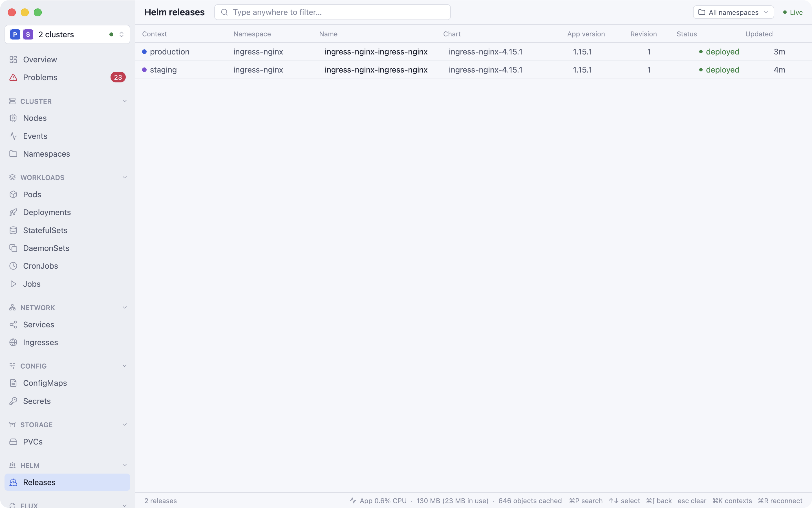Select the Pods cube icon
This screenshot has width=812, height=508.
tap(13, 194)
